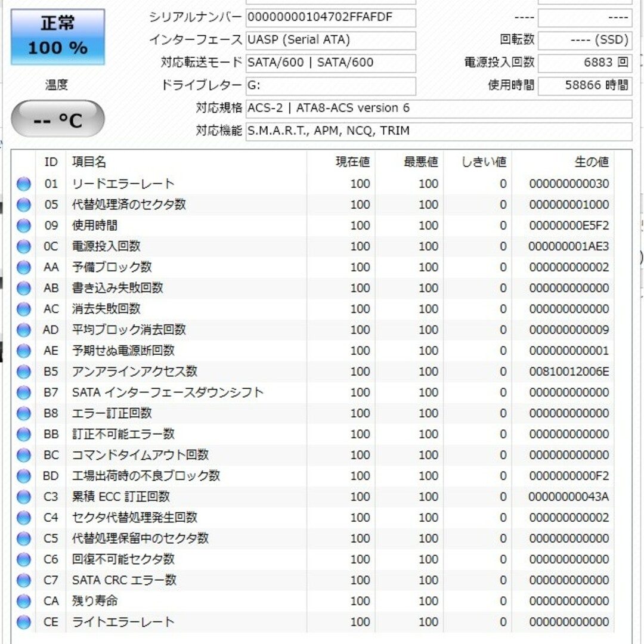Click the status icon for アンアラインアクセス数
This screenshot has height=644, width=644.
point(23,371)
